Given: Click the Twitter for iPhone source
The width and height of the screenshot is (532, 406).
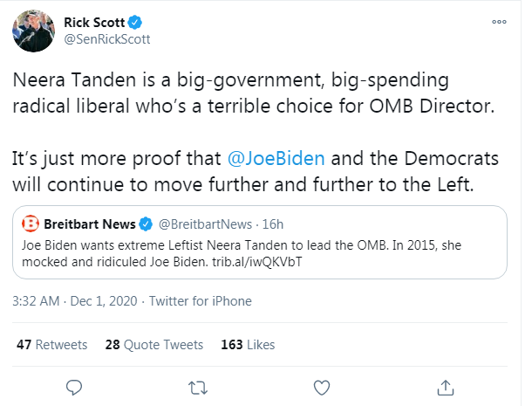Looking at the screenshot, I should [x=200, y=301].
